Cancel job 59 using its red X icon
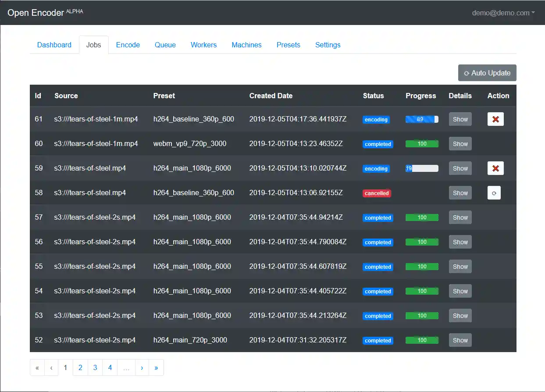Viewport: 545px width, 392px height. [x=495, y=168]
